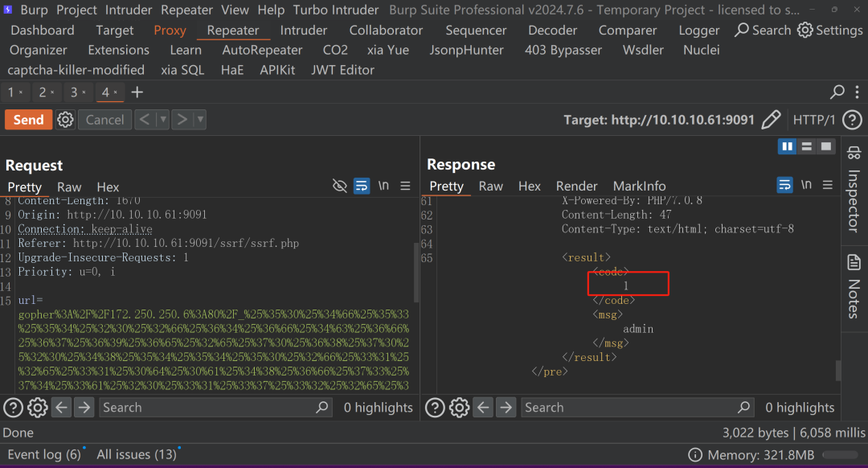Go to next Request search match

click(84, 408)
